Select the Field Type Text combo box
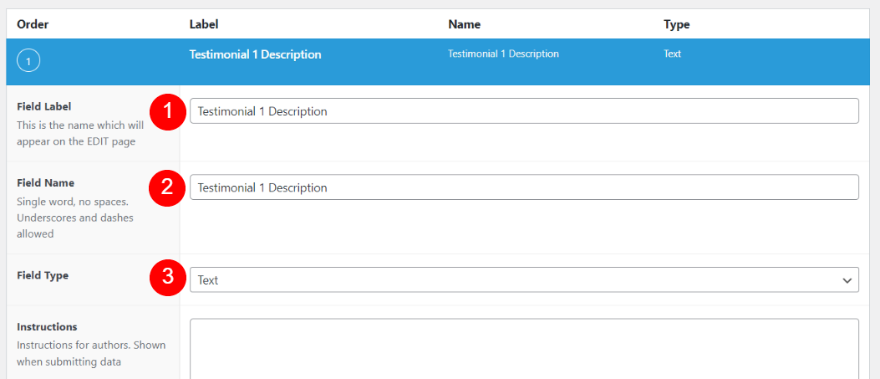The height and width of the screenshot is (379, 880). (524, 280)
